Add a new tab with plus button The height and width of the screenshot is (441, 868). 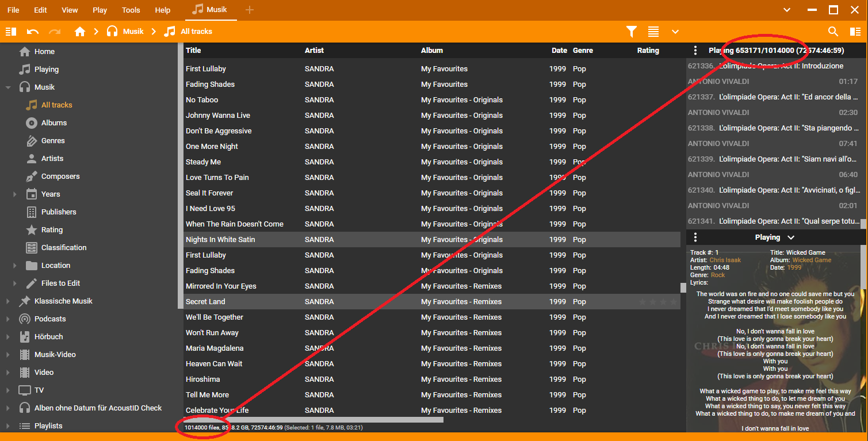pyautogui.click(x=249, y=10)
